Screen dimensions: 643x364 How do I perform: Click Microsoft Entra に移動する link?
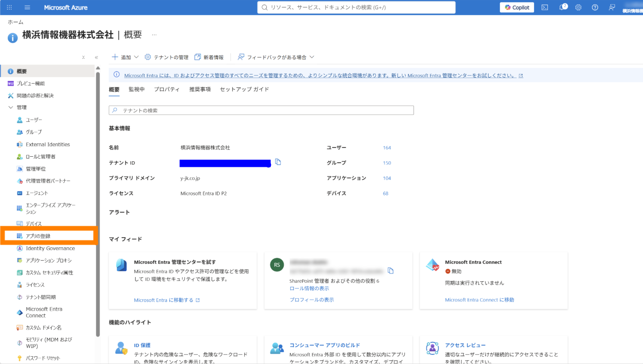pyautogui.click(x=166, y=300)
